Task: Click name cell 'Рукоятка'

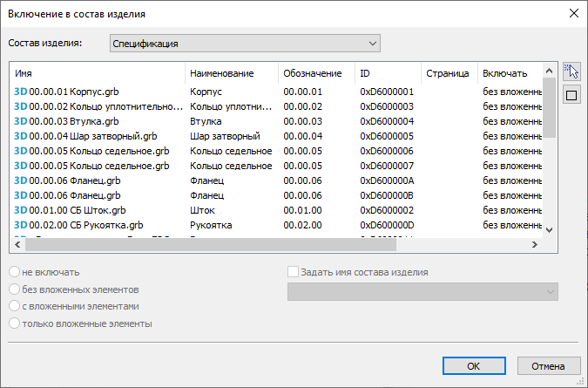Action: [x=211, y=225]
